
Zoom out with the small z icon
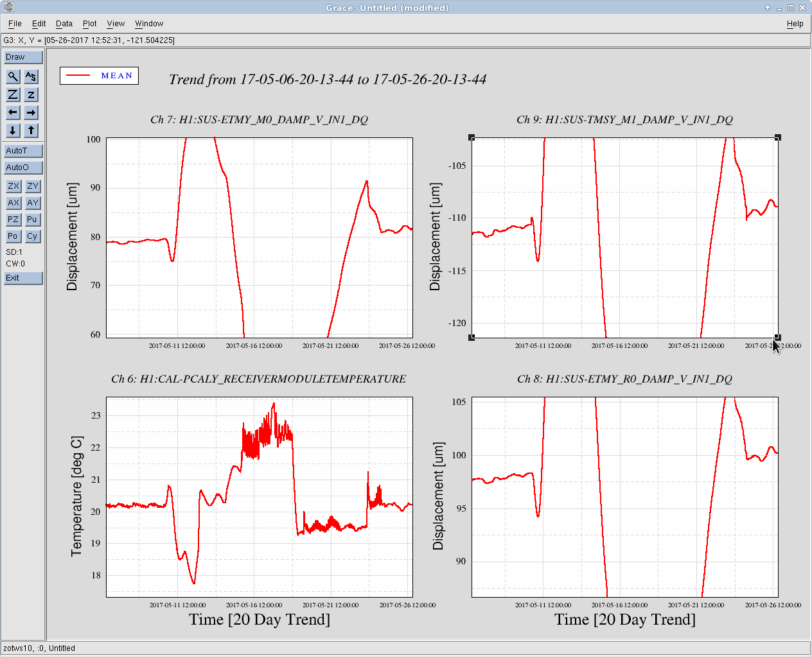point(31,94)
